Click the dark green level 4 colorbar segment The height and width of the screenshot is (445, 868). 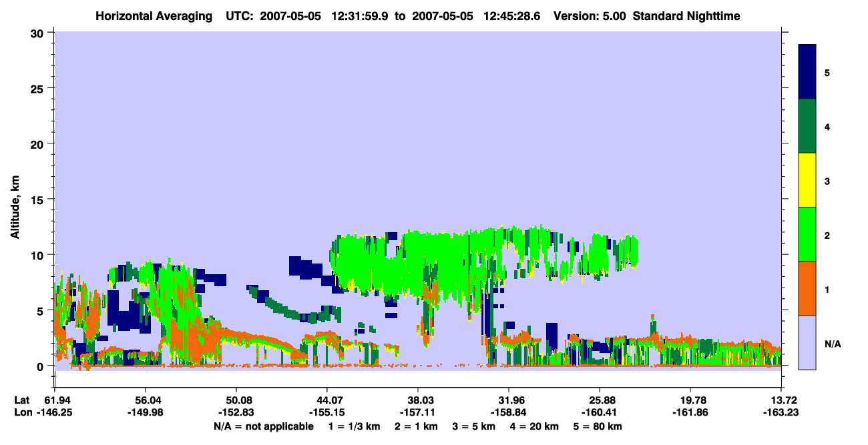[x=807, y=126]
